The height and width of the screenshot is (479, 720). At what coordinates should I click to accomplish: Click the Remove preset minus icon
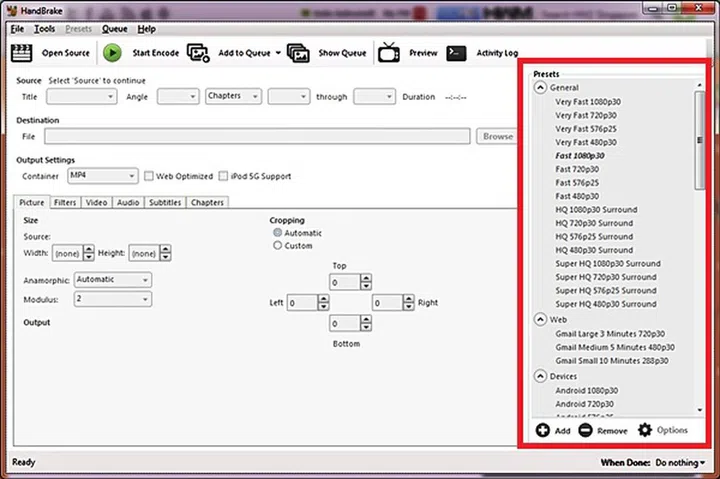tap(585, 430)
